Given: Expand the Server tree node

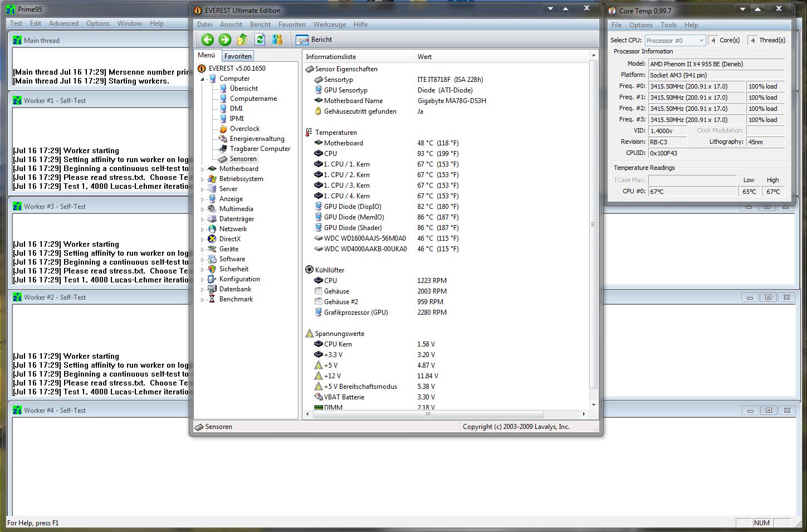Looking at the screenshot, I should click(203, 189).
